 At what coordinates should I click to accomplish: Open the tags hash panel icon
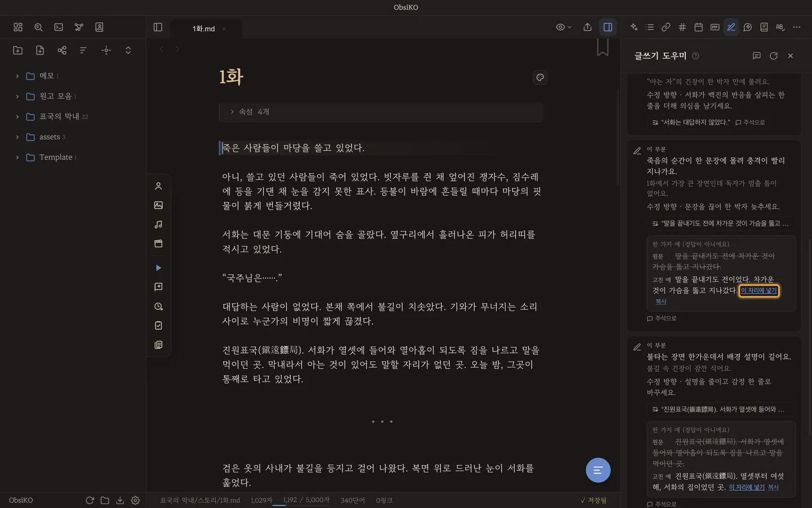coord(682,27)
